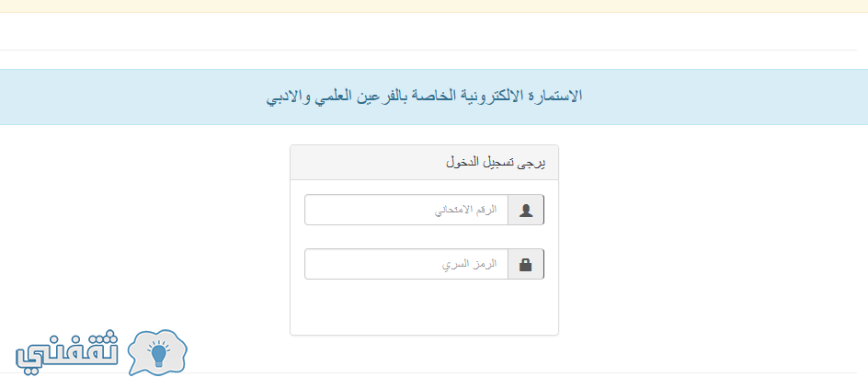
Task: Click the يرجى تسجيل الدخول panel header
Action: pyautogui.click(x=424, y=163)
